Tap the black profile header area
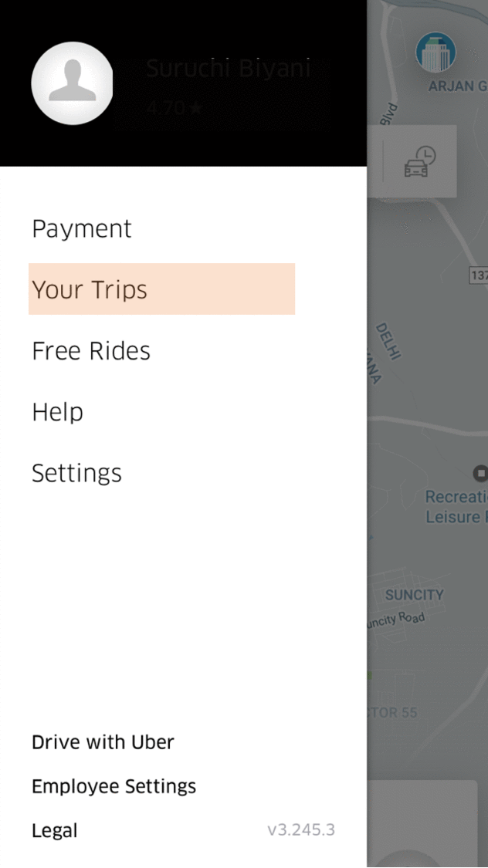This screenshot has width=488, height=868. [183, 83]
